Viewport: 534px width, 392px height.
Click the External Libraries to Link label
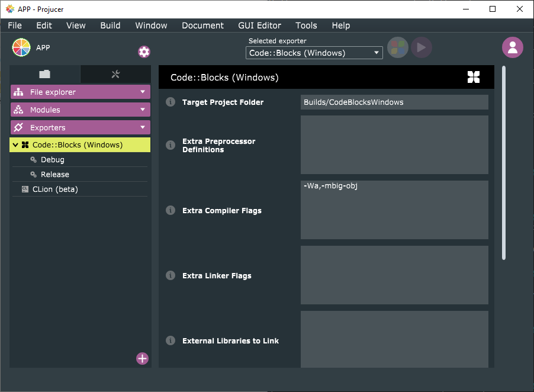[230, 340]
